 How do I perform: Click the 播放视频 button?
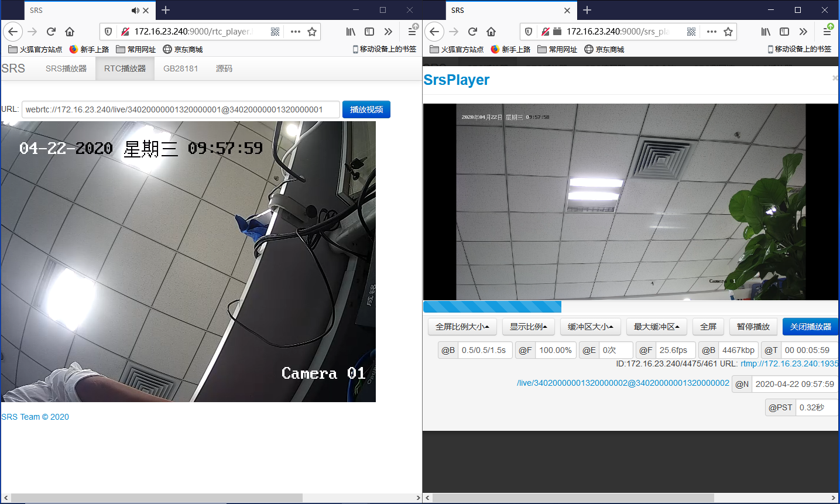click(366, 109)
